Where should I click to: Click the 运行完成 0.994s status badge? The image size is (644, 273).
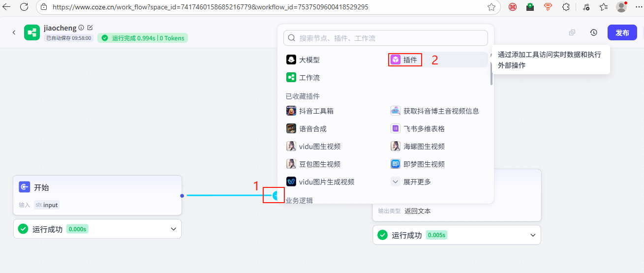[x=143, y=38]
